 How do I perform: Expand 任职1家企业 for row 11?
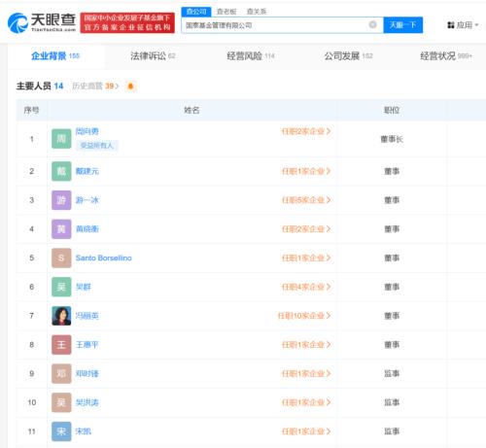pos(306,431)
